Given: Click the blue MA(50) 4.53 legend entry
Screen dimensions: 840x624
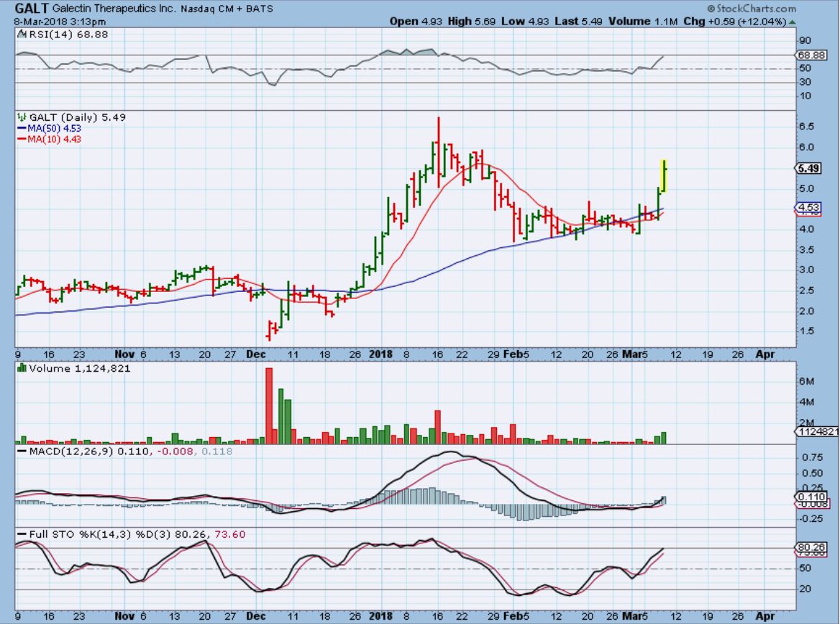Looking at the screenshot, I should [x=50, y=129].
